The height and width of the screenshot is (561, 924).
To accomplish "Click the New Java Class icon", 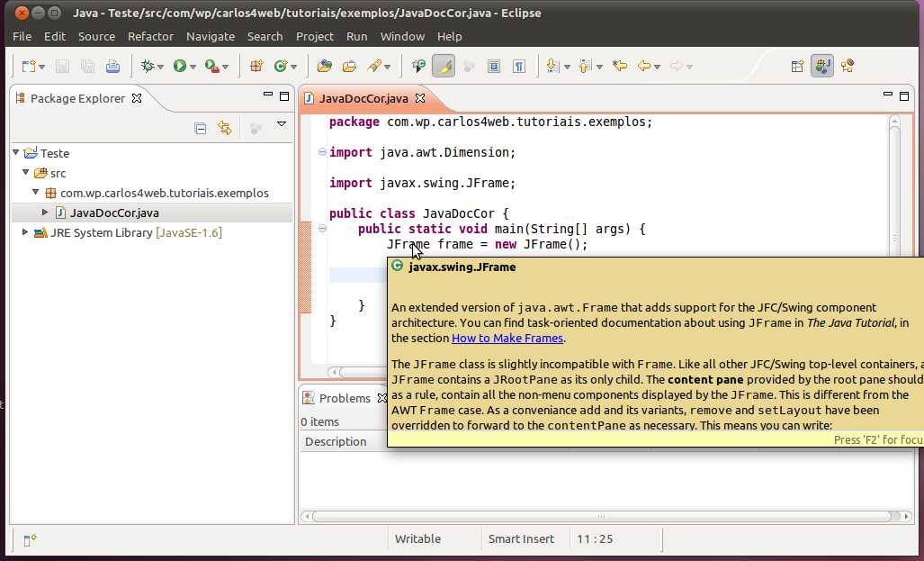I will tap(281, 66).
